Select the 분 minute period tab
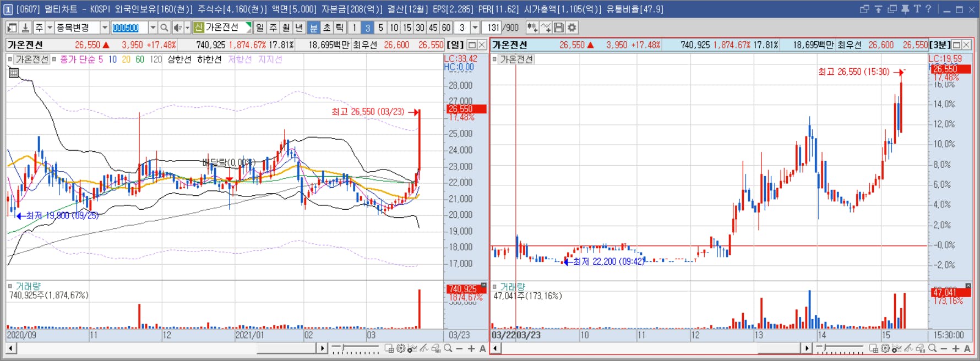The width and height of the screenshot is (980, 361). (x=314, y=28)
